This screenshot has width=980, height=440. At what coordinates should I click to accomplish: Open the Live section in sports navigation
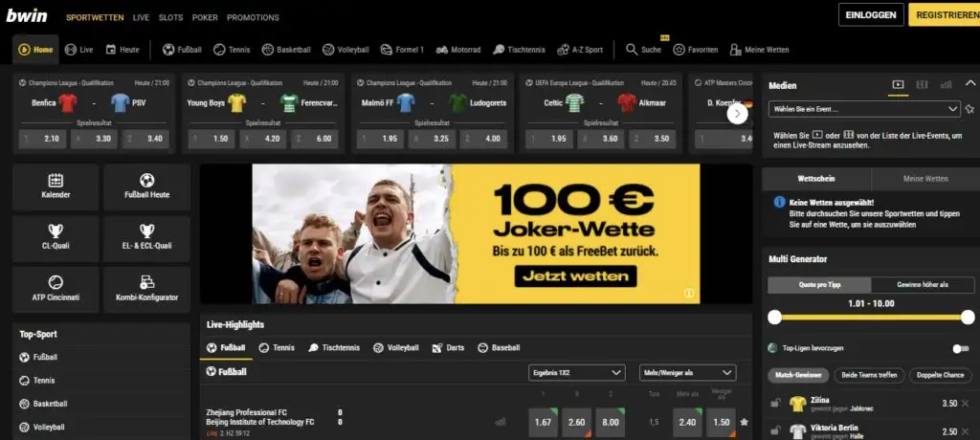coord(78,50)
